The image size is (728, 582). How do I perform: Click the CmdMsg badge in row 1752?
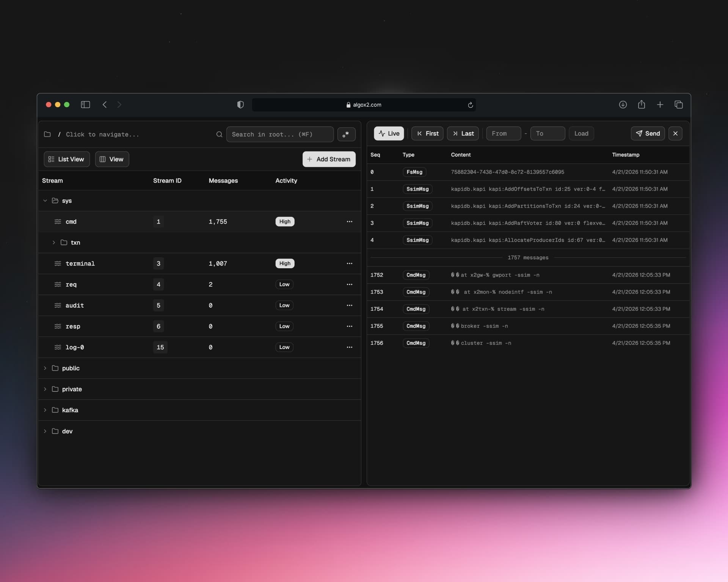click(x=416, y=275)
